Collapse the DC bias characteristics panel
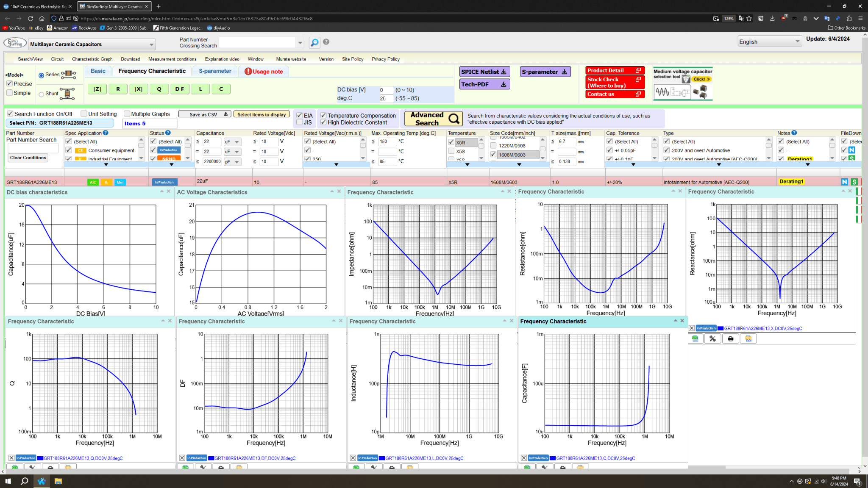The image size is (868, 488). point(162,191)
